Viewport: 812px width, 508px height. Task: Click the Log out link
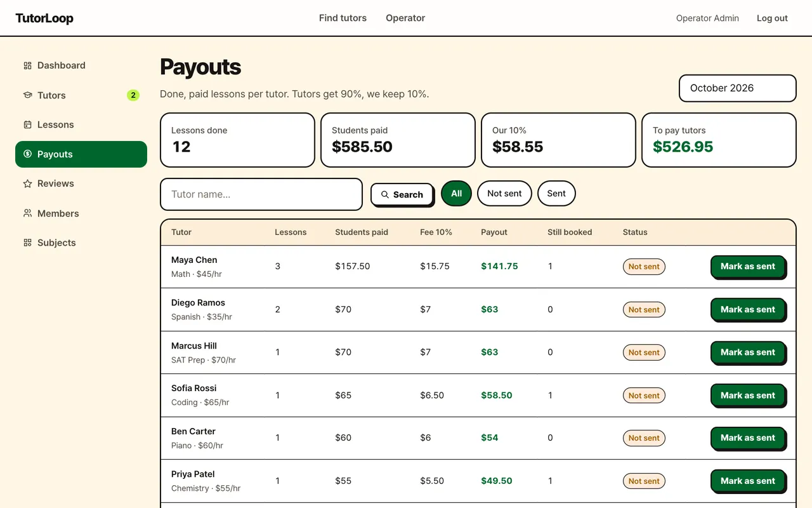[x=772, y=18]
